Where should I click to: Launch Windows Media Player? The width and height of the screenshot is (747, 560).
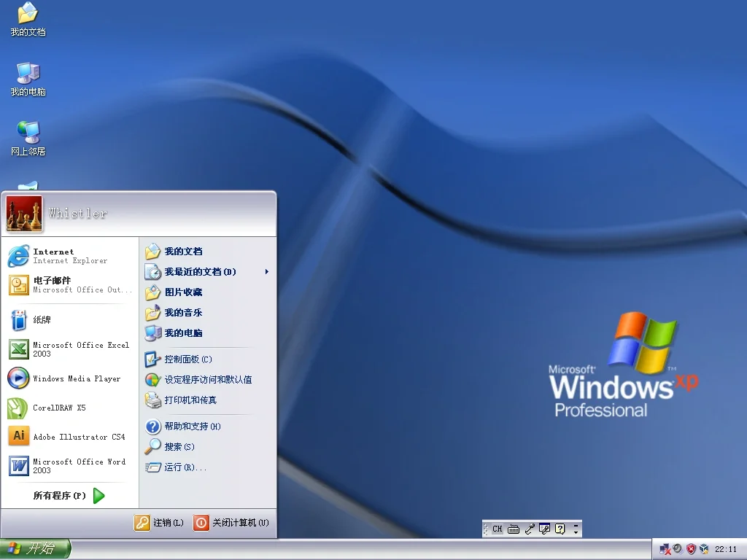pos(69,378)
